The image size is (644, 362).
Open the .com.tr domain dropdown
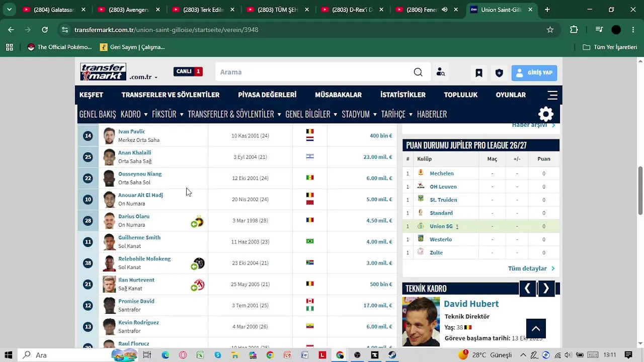tap(143, 77)
